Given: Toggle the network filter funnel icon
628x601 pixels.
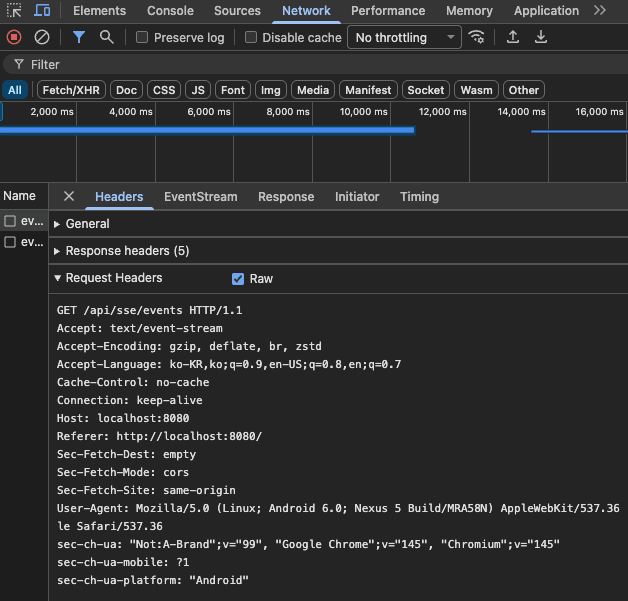Looking at the screenshot, I should point(79,37).
